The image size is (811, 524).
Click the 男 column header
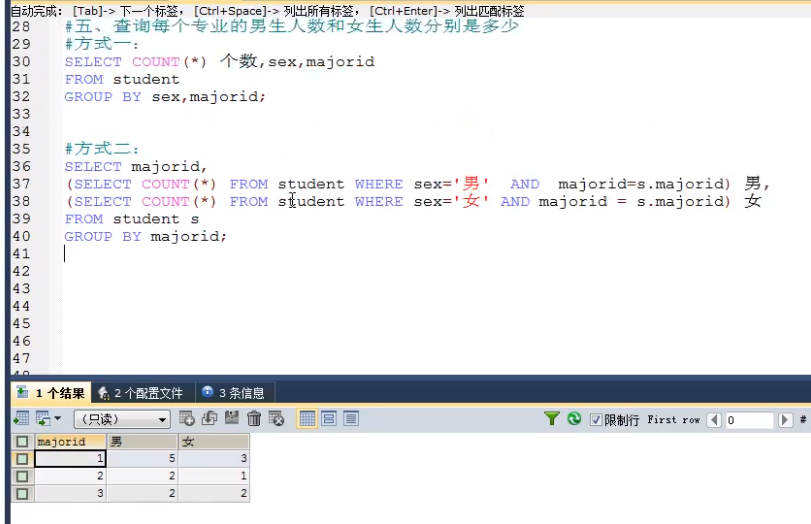click(x=142, y=441)
